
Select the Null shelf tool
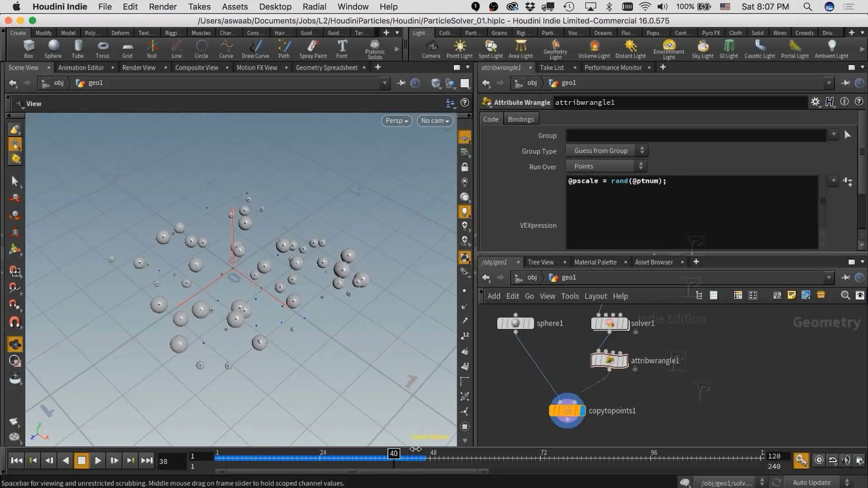point(152,49)
